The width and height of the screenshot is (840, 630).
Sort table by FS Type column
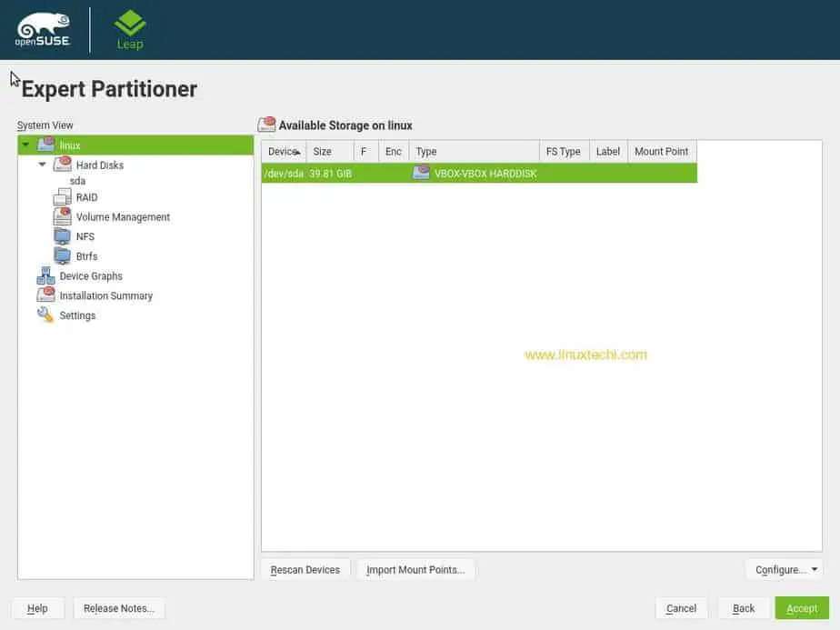click(x=565, y=152)
